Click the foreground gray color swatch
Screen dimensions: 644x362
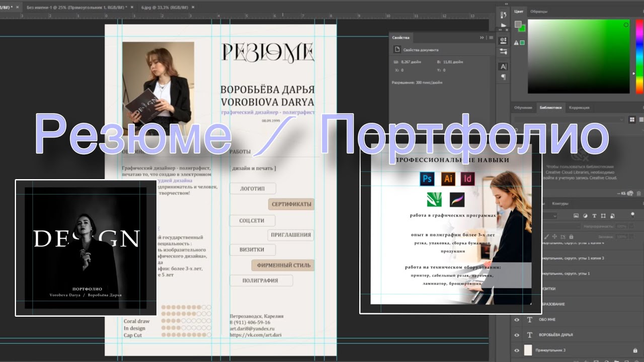pos(518,24)
